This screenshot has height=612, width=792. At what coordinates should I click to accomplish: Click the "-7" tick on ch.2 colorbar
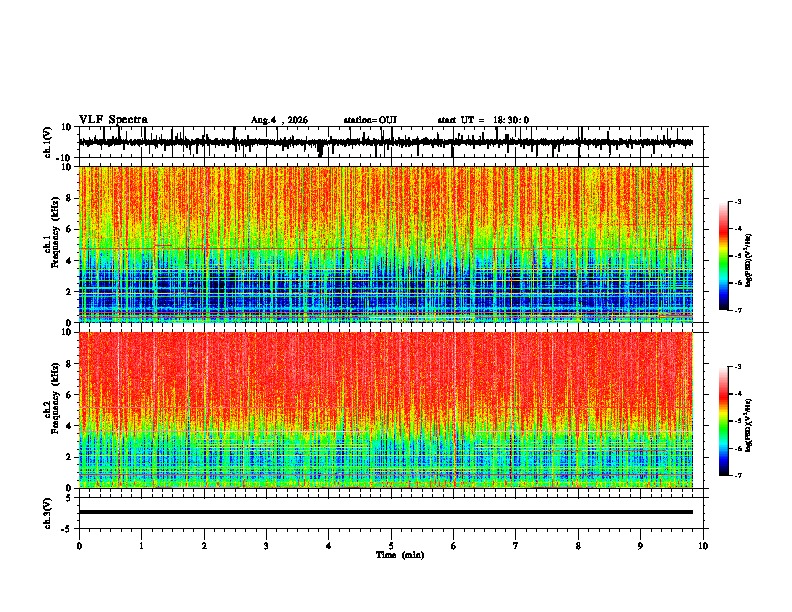(x=738, y=475)
